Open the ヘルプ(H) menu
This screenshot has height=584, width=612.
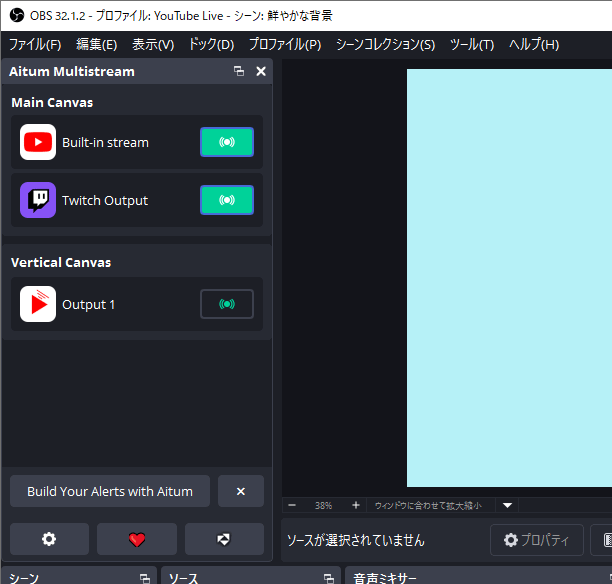click(x=534, y=45)
